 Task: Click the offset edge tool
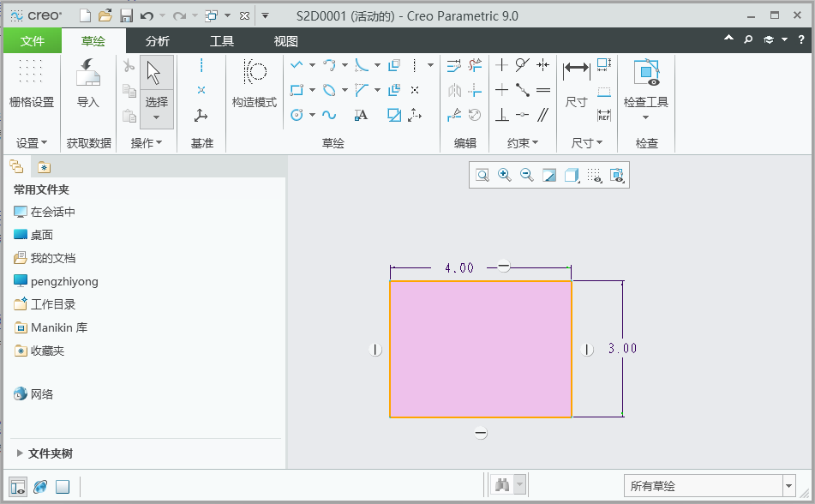click(394, 65)
